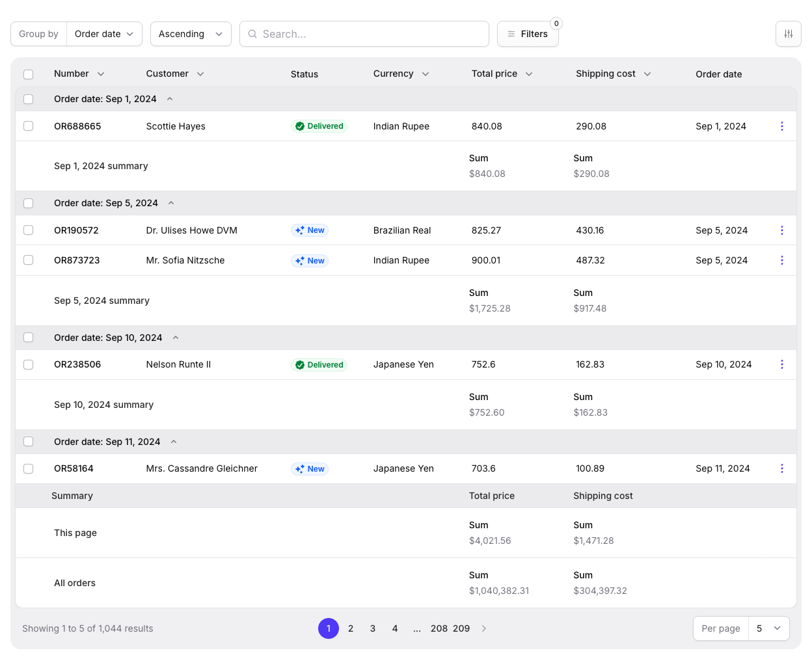The width and height of the screenshot is (812, 659).
Task: Click the search magnifier icon
Action: click(x=252, y=34)
